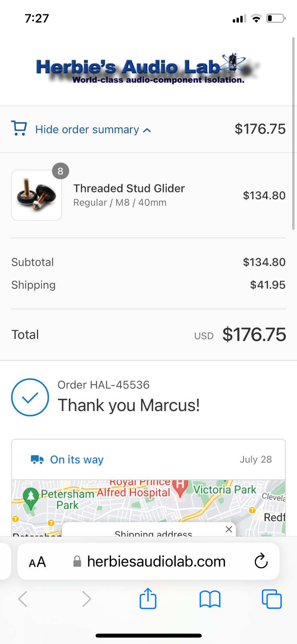297x644 pixels.
Task: Reload the page with refresh icon
Action: click(x=261, y=561)
